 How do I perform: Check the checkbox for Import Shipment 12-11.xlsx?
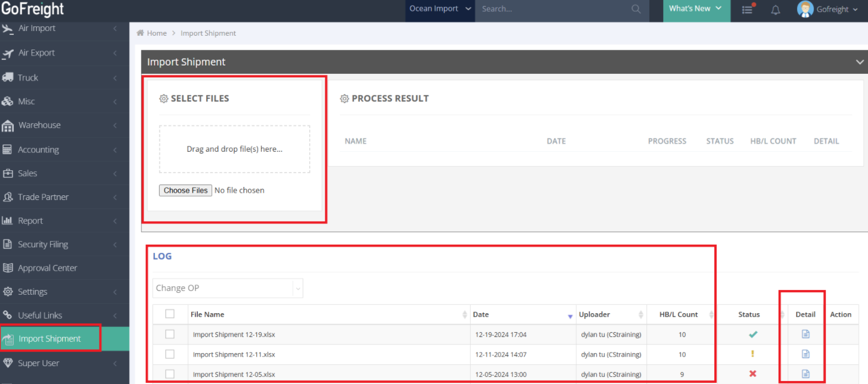[170, 354]
